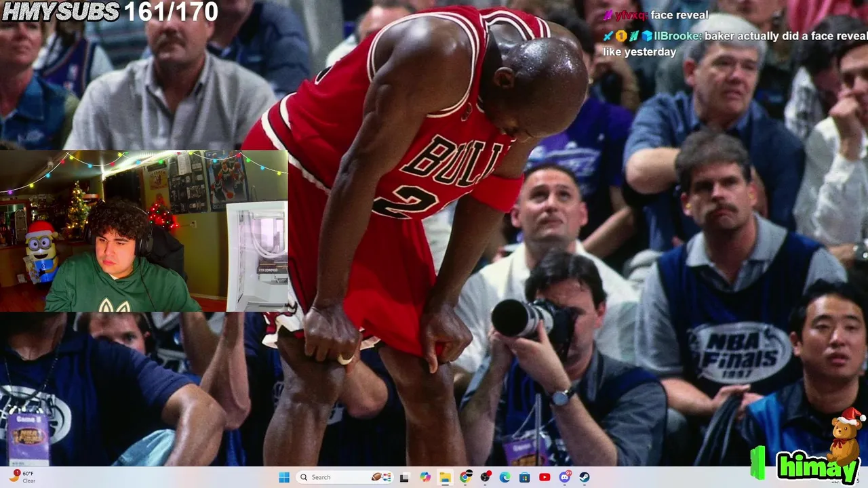This screenshot has width=868, height=488.
Task: Launch Steam from the taskbar
Action: (585, 477)
